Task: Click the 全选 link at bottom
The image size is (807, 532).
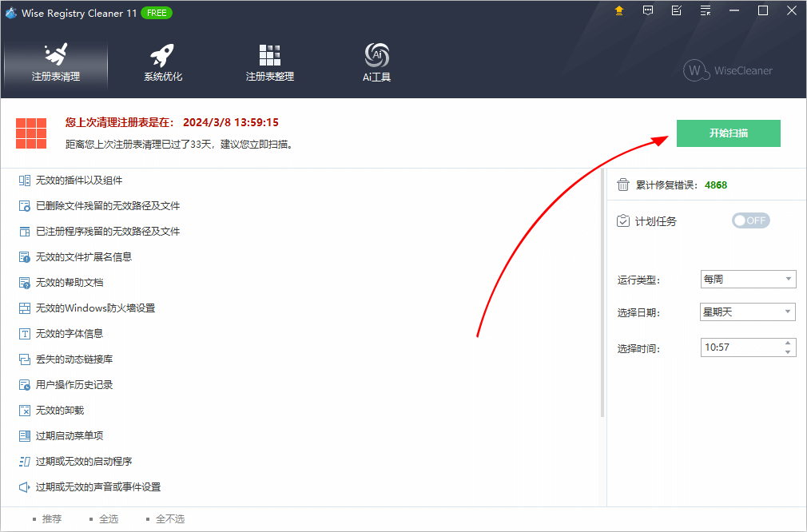Action: (108, 519)
